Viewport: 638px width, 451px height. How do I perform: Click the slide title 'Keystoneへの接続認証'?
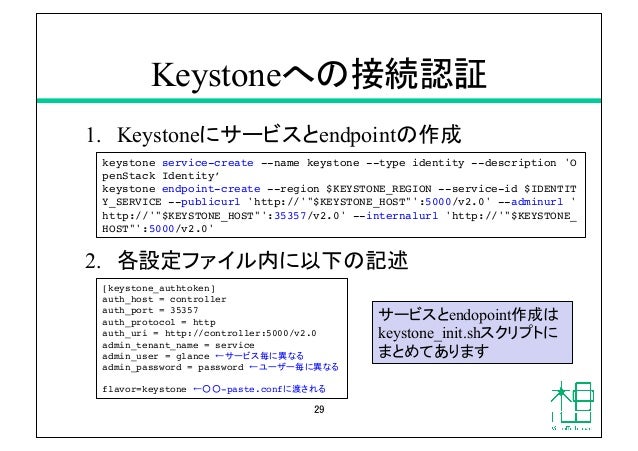[319, 74]
